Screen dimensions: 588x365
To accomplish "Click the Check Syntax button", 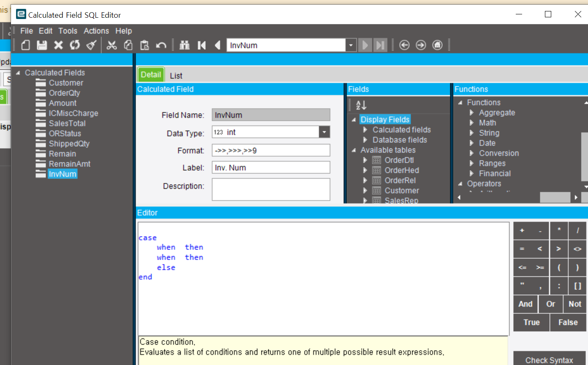I will pyautogui.click(x=549, y=360).
